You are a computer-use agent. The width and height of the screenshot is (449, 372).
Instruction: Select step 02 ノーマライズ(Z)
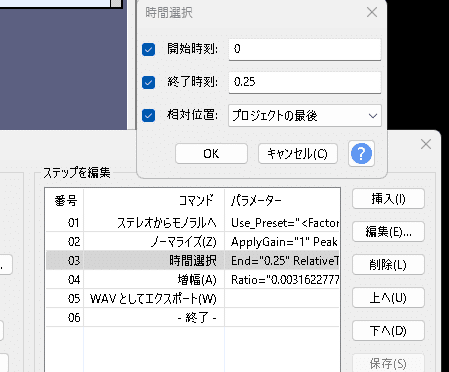tap(192, 241)
